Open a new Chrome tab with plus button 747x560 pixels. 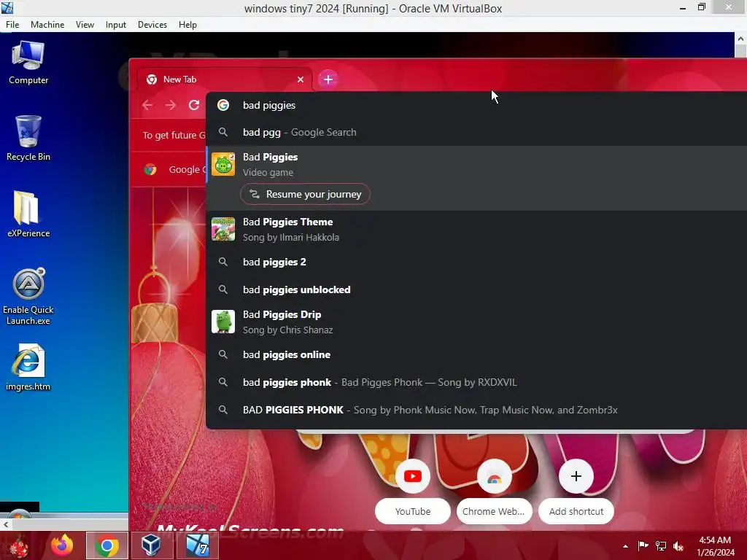coord(328,79)
